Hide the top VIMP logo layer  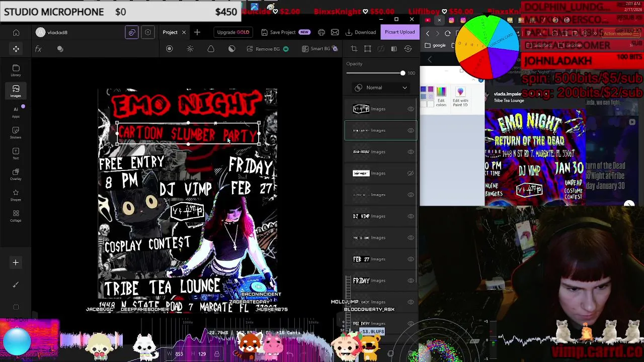[x=411, y=109]
